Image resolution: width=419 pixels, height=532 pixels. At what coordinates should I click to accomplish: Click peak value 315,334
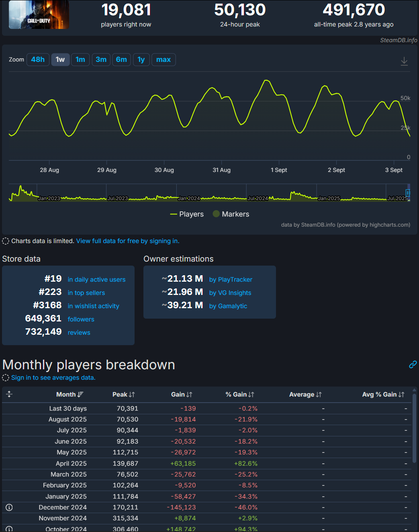pos(125,518)
